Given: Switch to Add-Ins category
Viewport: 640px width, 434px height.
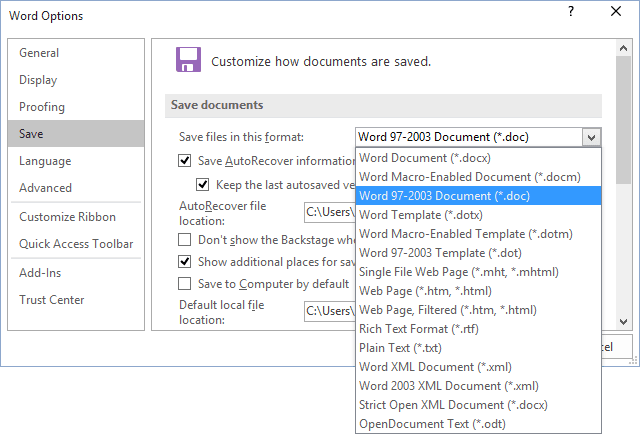Looking at the screenshot, I should [x=76, y=273].
